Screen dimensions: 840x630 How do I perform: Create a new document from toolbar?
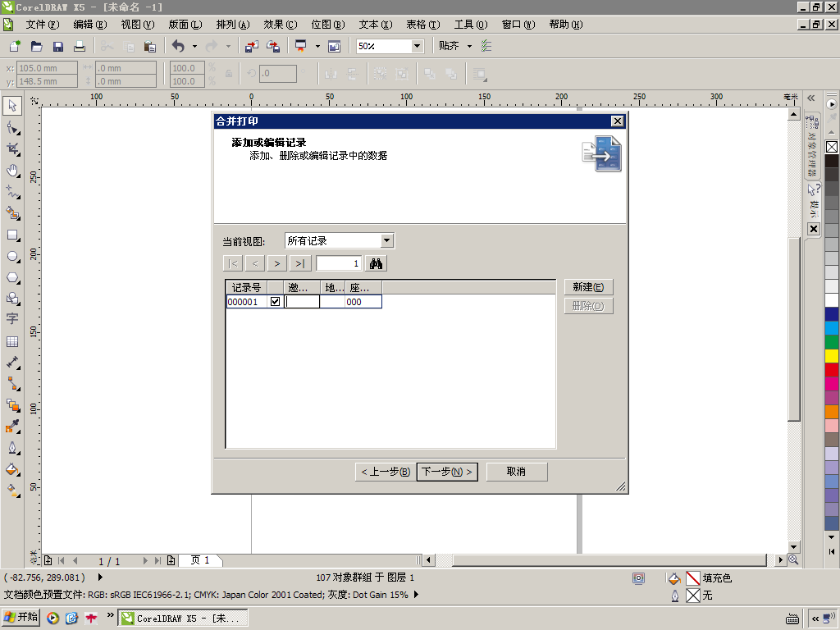pos(15,46)
